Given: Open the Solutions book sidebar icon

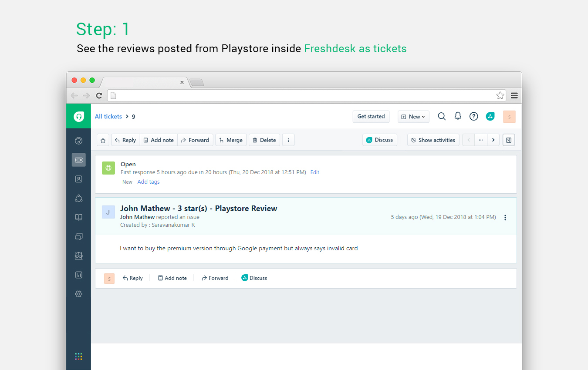Looking at the screenshot, I should 78,217.
